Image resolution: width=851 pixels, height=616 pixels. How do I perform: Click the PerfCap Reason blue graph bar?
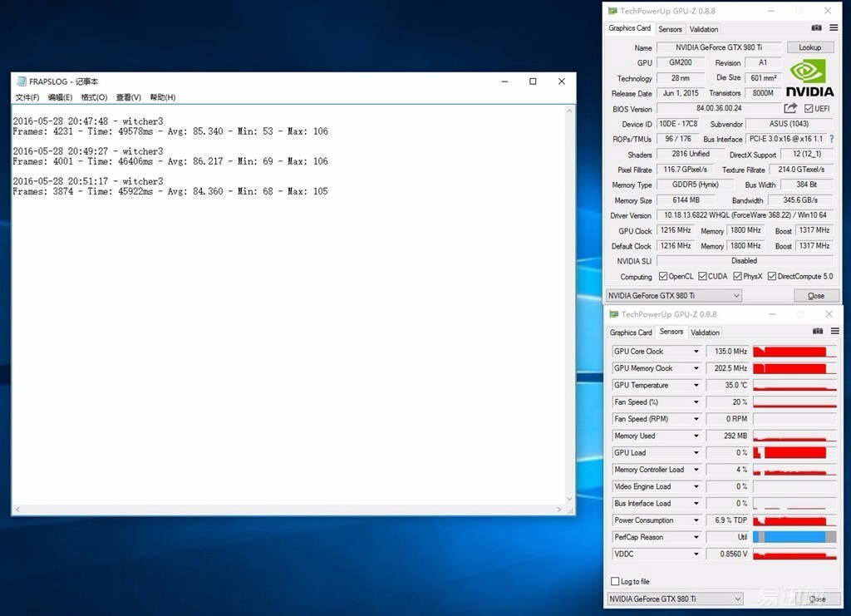794,537
